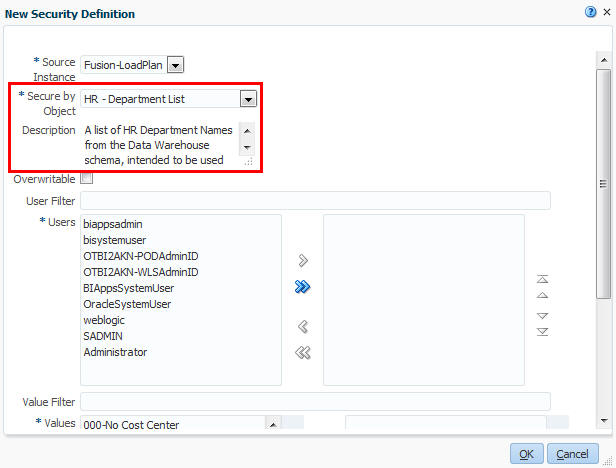Image resolution: width=616 pixels, height=468 pixels.
Task: Click the Description box down arrow
Action: [x=247, y=147]
